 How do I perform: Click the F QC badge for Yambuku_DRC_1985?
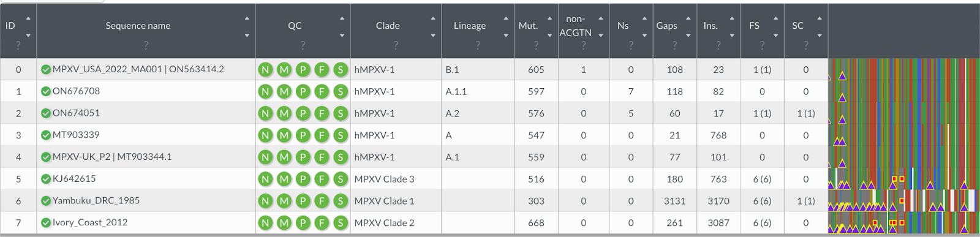coord(322,201)
